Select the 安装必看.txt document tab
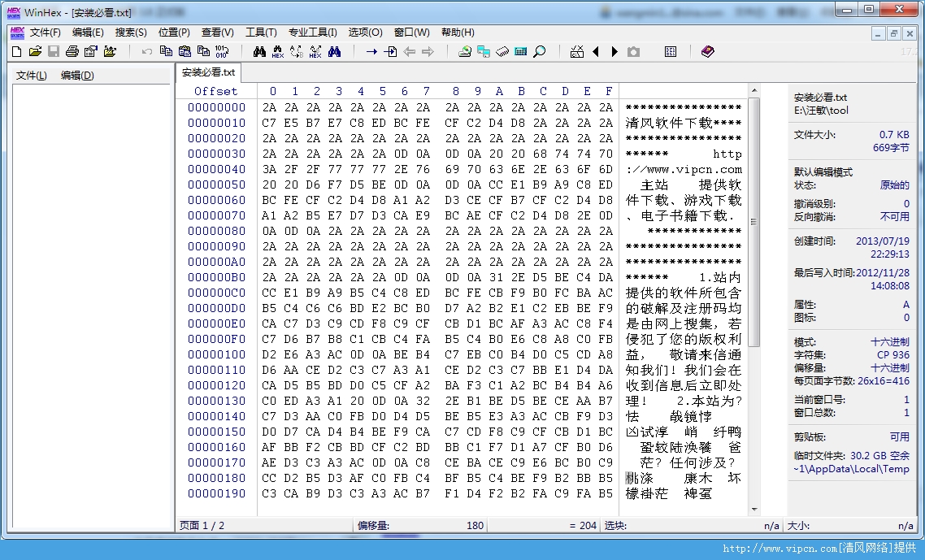This screenshot has width=925, height=560. 207,72
